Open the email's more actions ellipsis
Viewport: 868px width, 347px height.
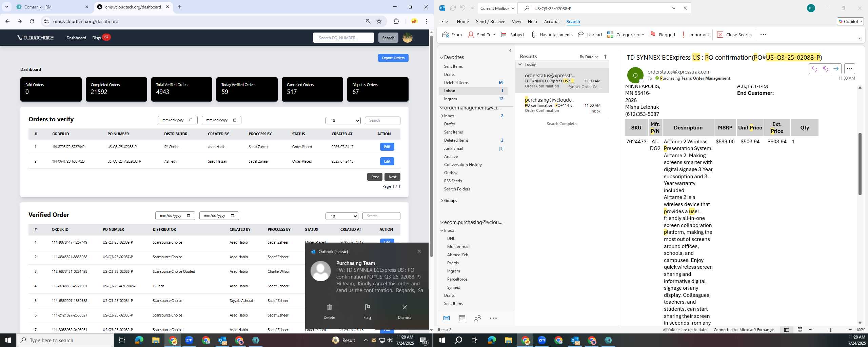[849, 69]
